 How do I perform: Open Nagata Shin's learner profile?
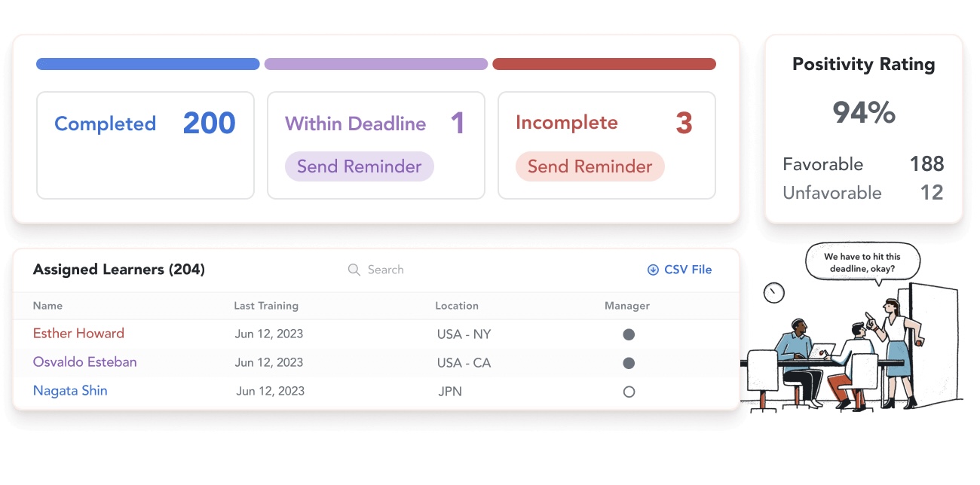coord(70,391)
